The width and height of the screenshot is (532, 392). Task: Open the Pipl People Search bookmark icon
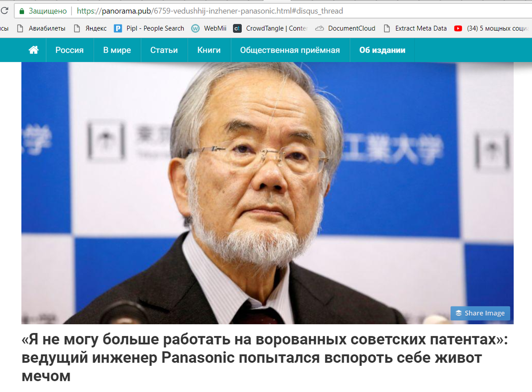pyautogui.click(x=118, y=28)
